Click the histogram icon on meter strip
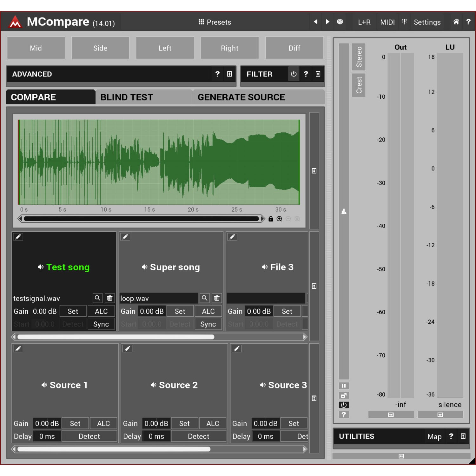Viewport: 476px width, 476px height. 344,211
